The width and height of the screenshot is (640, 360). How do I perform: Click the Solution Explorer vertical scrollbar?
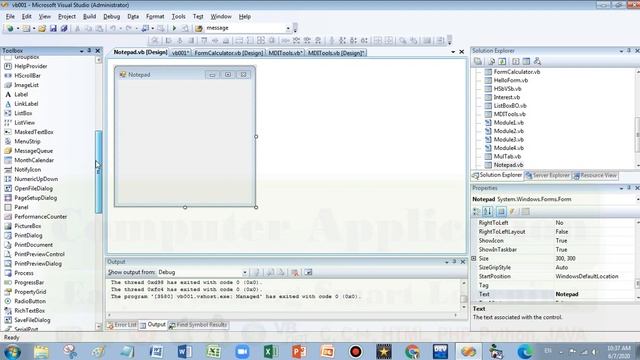point(637,118)
